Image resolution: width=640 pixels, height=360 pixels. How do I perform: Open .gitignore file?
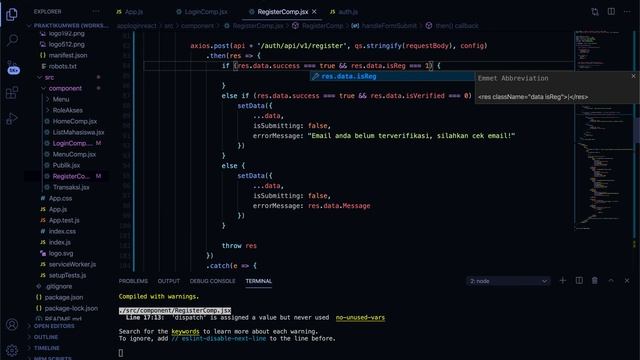point(59,287)
